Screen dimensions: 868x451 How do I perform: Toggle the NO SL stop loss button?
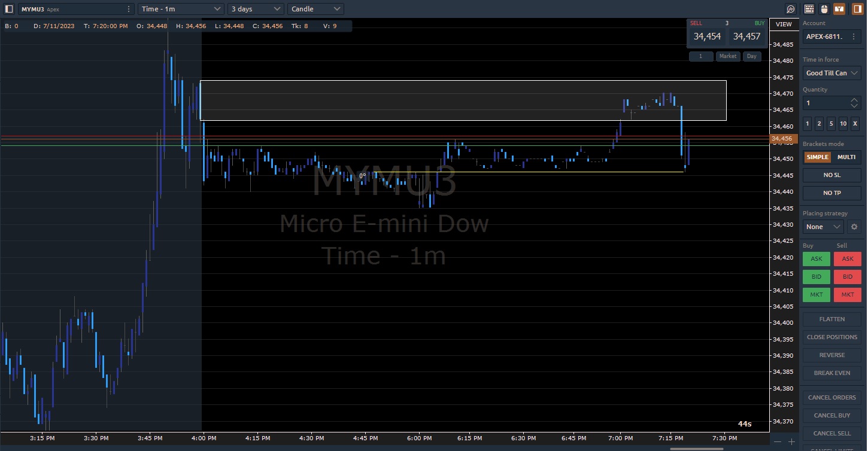(831, 175)
